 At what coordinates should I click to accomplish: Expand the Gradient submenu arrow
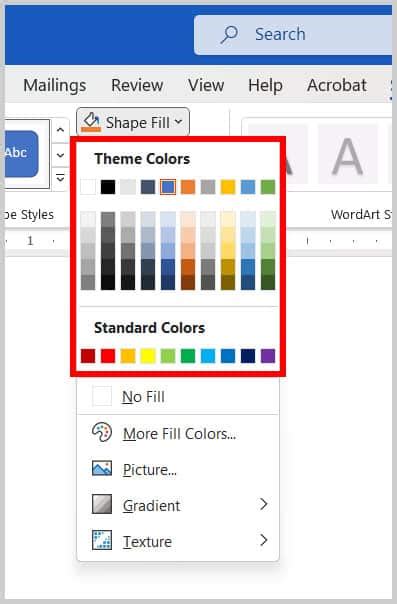[x=263, y=504]
